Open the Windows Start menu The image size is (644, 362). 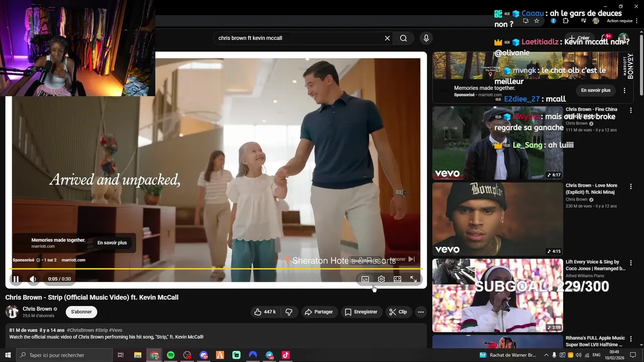7,355
